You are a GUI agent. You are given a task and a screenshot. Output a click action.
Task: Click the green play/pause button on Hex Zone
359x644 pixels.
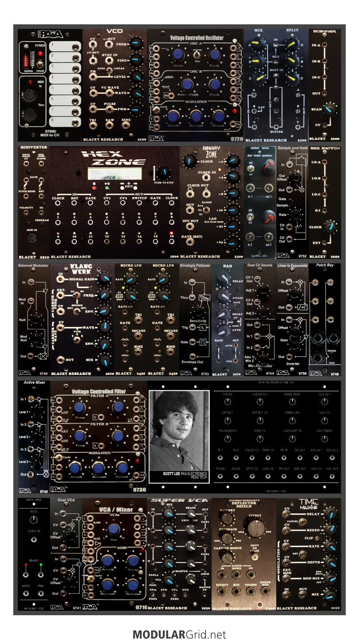[x=107, y=188]
